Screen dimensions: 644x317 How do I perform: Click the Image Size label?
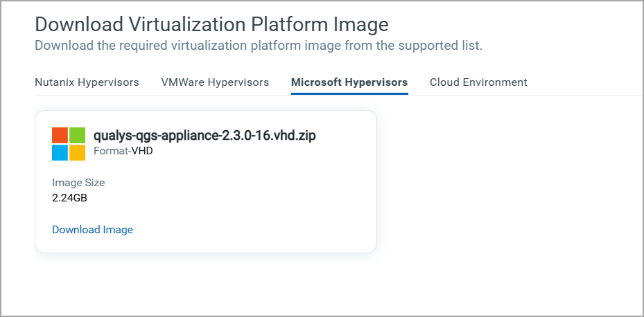tap(78, 183)
